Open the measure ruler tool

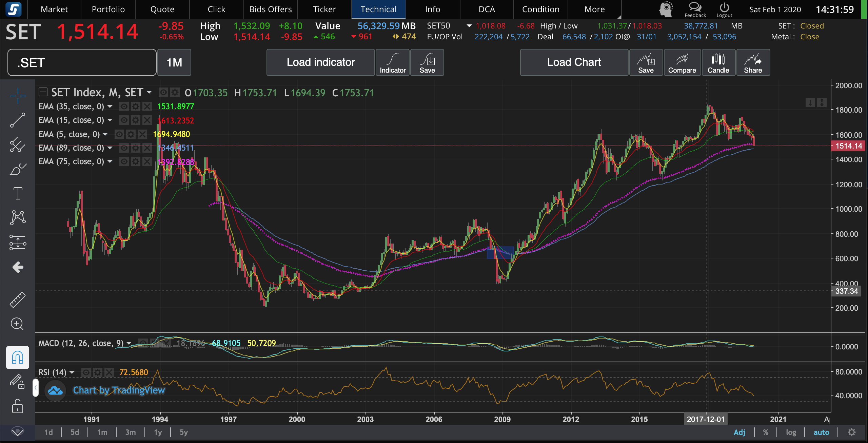click(18, 300)
